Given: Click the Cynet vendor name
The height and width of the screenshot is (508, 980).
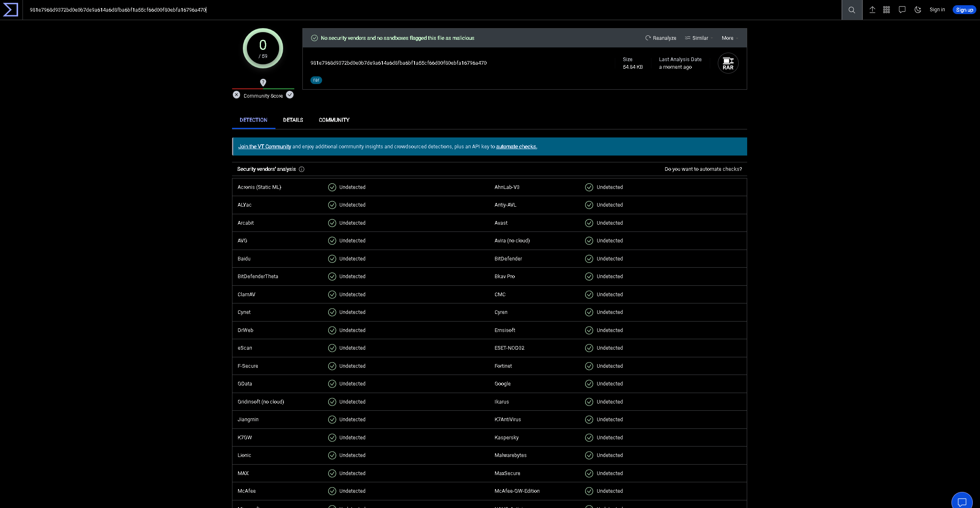Looking at the screenshot, I should tap(244, 312).
